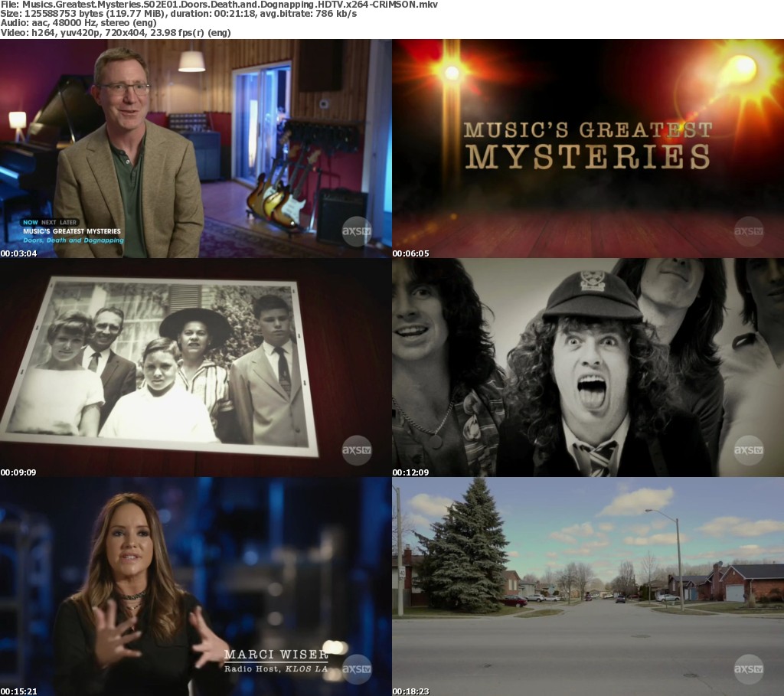Click the AXS TV logo beside Marci Wiser's caption
The width and height of the screenshot is (784, 696).
[357, 668]
